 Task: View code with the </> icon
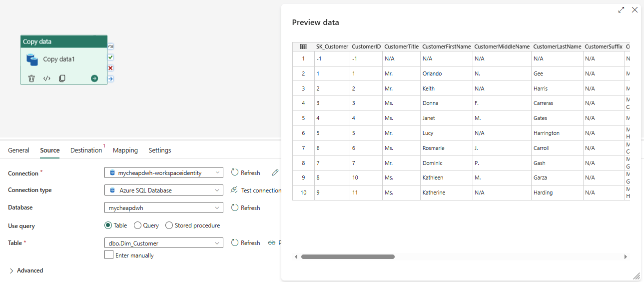coord(47,78)
